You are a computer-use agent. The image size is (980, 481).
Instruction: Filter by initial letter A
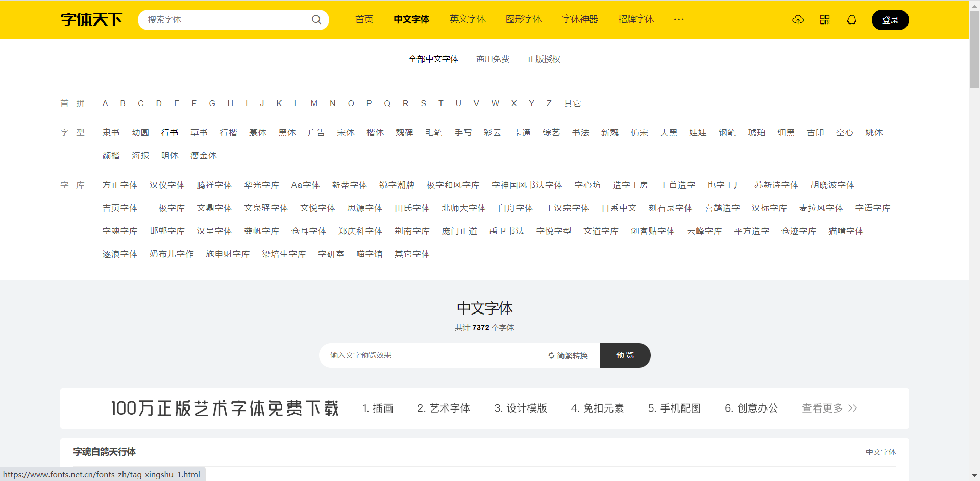click(105, 103)
